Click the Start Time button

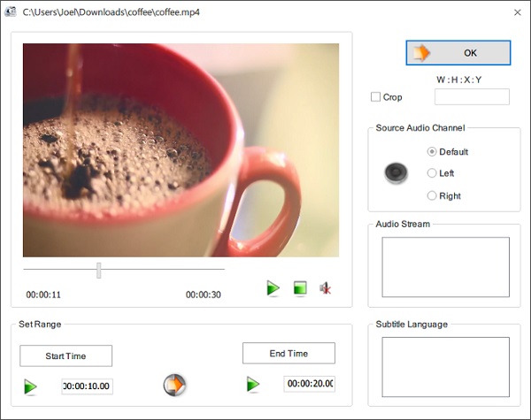point(66,355)
